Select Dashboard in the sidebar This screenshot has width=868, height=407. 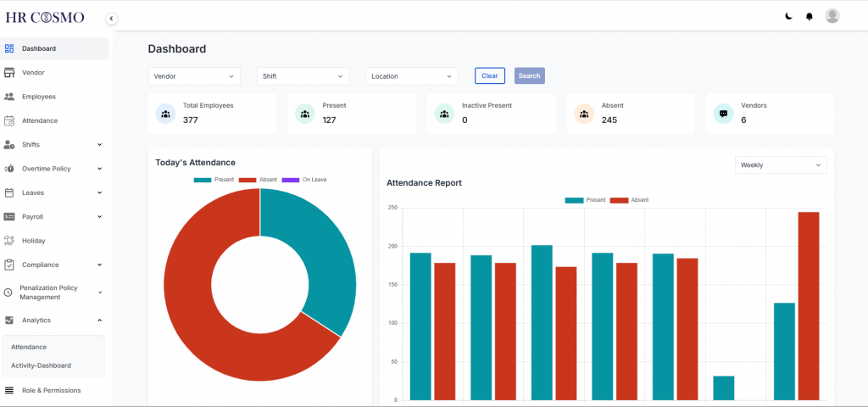38,48
